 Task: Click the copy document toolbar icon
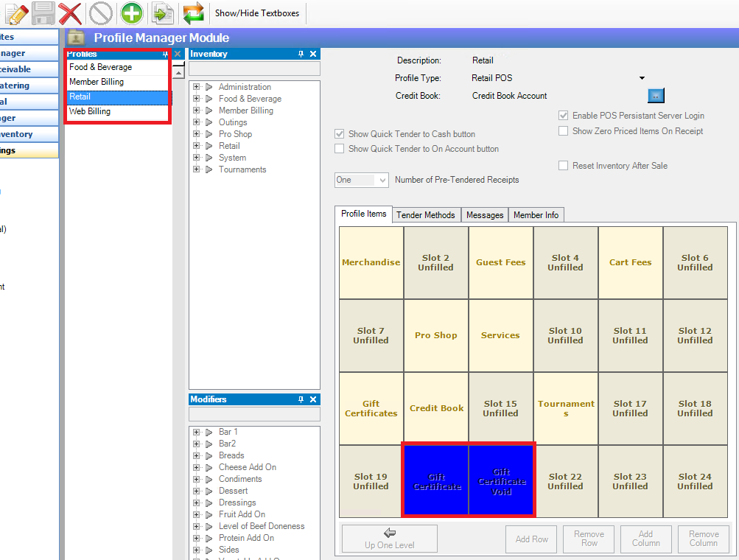pyautogui.click(x=163, y=13)
